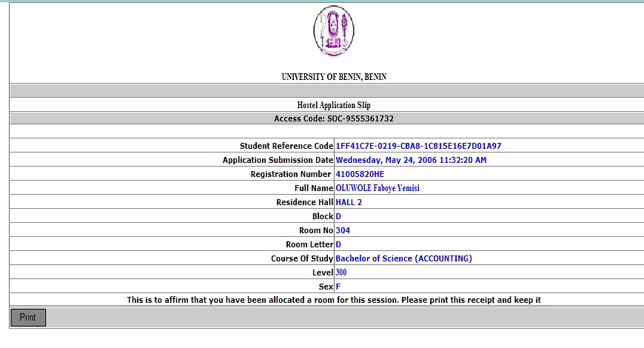Select the Room Letter value 'D'
The image size is (644, 348).
tap(338, 244)
